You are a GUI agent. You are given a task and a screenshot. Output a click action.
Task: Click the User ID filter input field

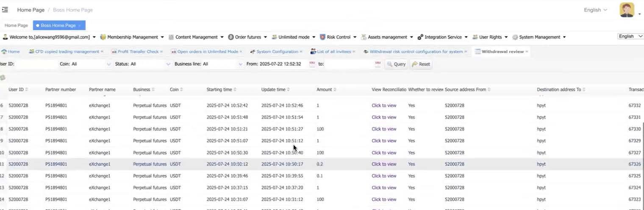tap(36, 64)
